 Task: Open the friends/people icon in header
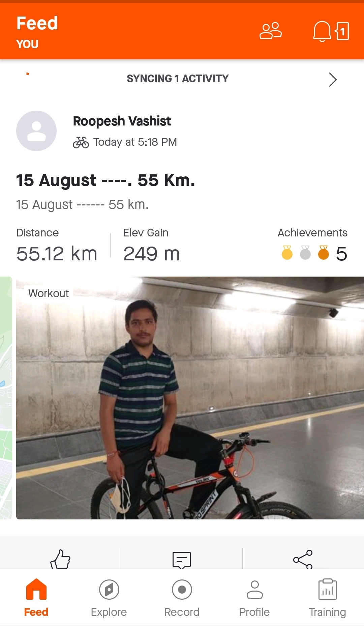pos(271,31)
